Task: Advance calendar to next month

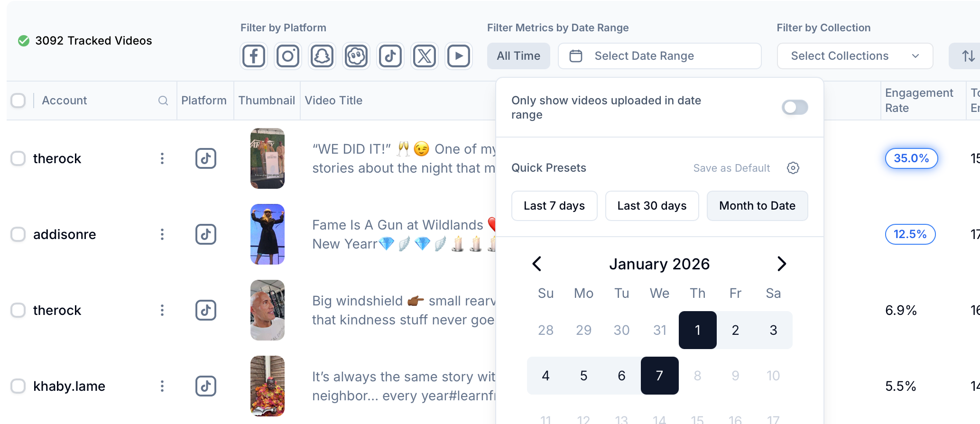Action: [782, 264]
